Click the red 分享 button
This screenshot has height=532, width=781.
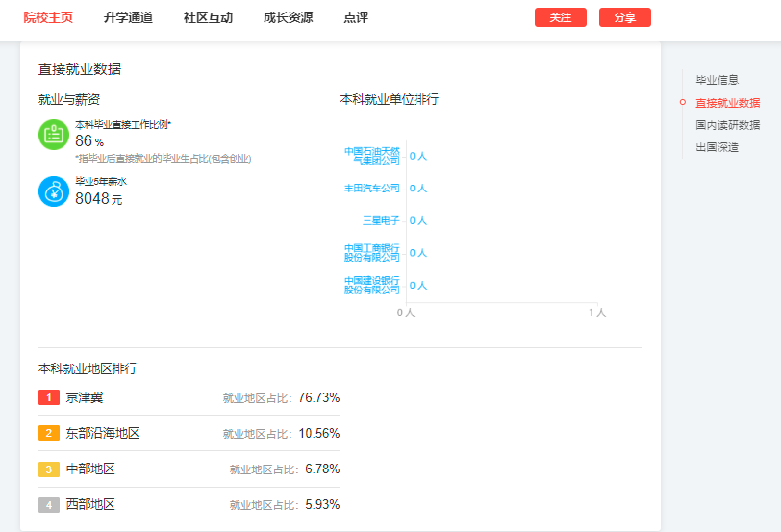625,17
